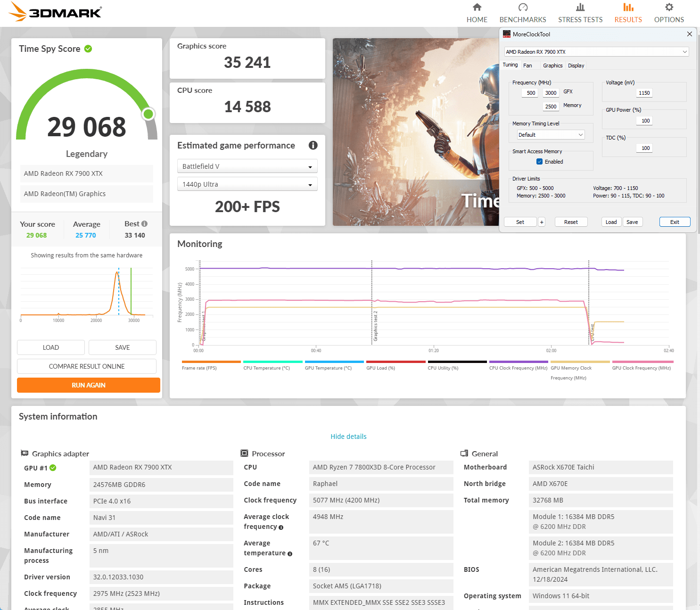Image resolution: width=700 pixels, height=610 pixels.
Task: Toggle GPU Load red legend
Action: pos(395,365)
